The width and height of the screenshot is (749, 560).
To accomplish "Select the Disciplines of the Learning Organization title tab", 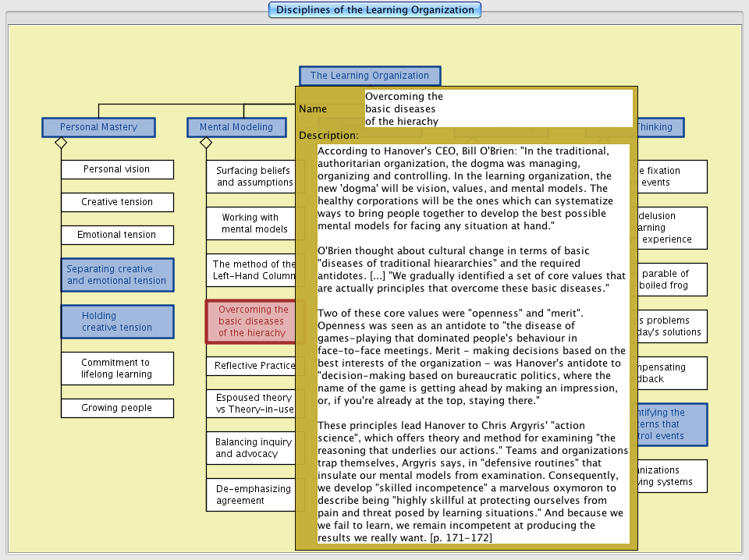I will pyautogui.click(x=374, y=10).
